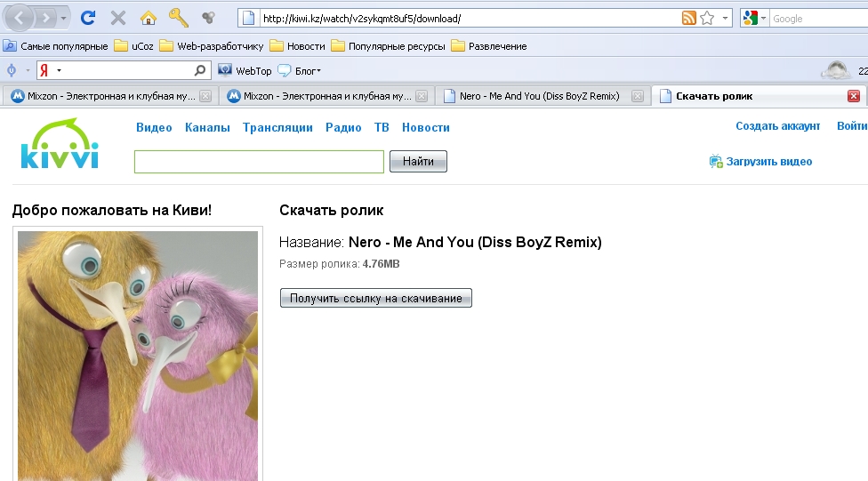Viewport: 868px width, 481px height.
Task: Expand the Блог toolbar dropdown
Action: (300, 70)
